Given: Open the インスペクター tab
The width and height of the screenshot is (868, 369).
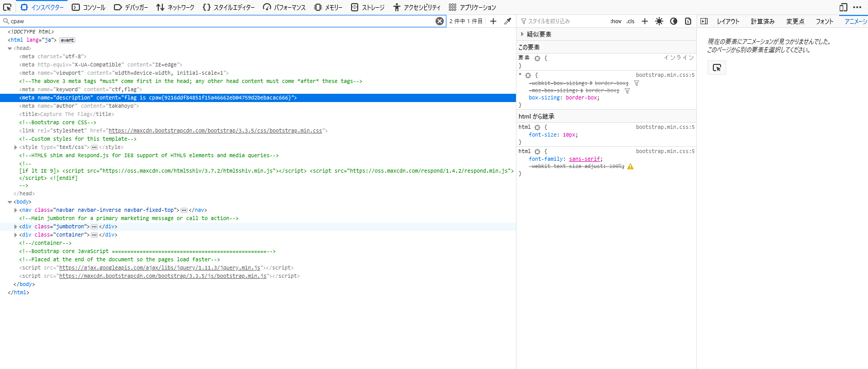Looking at the screenshot, I should (42, 7).
